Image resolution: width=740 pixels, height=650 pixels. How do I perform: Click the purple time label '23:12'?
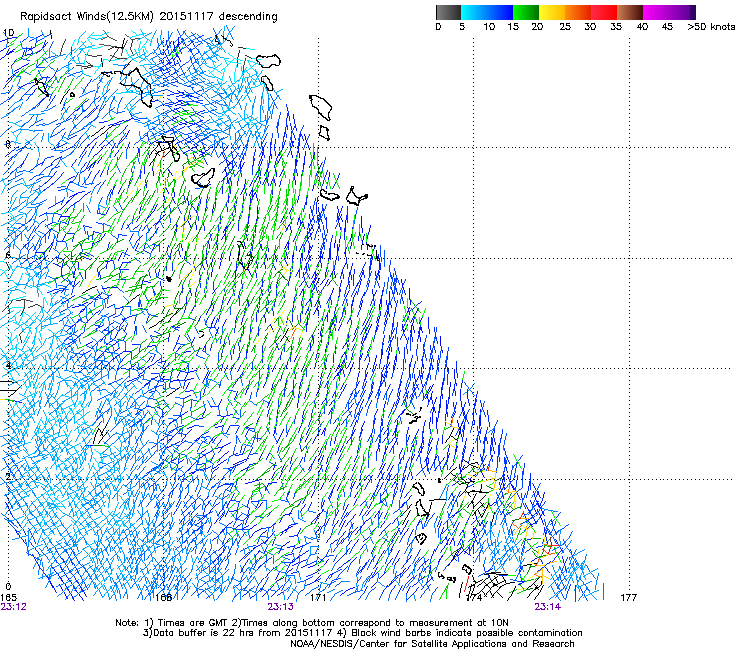14,607
